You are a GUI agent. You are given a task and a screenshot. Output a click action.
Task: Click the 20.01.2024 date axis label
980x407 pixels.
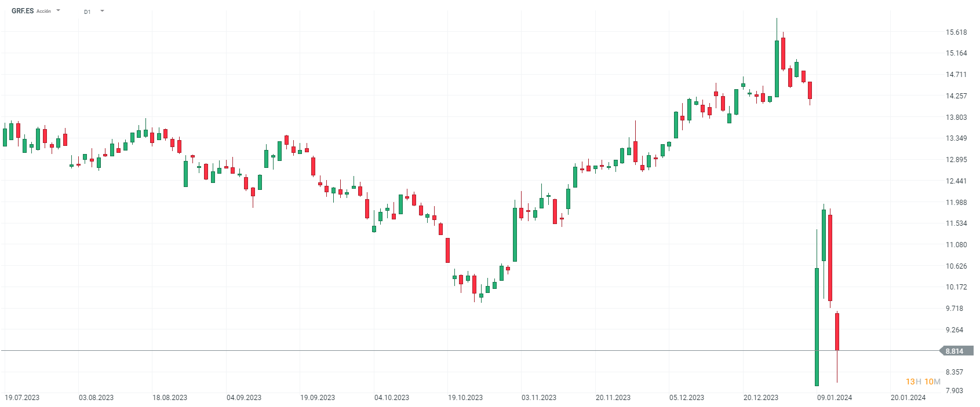(908, 398)
